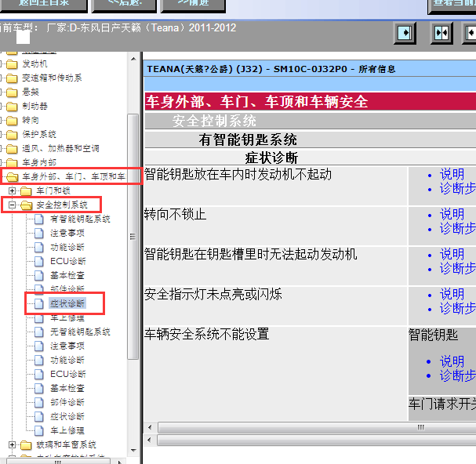Viewport: 476px width, 464px height.
Task: Open 说明 link under 智能钥匙 heading
Action: click(x=452, y=362)
